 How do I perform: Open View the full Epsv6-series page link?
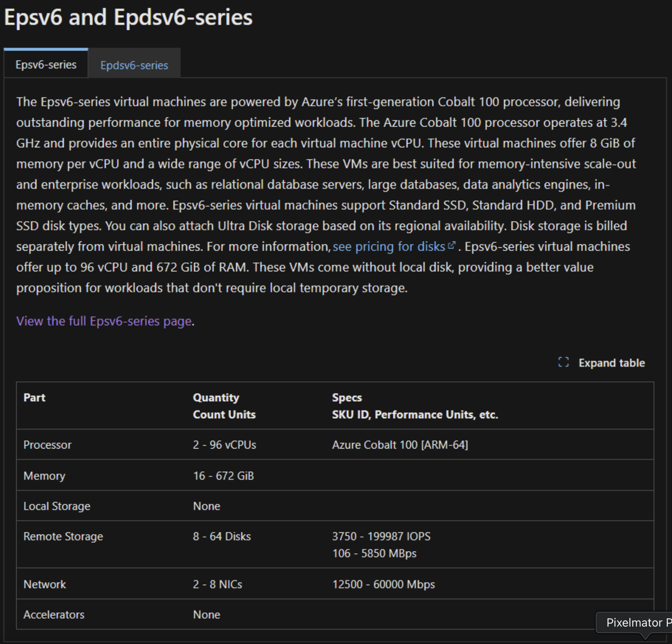coord(104,321)
